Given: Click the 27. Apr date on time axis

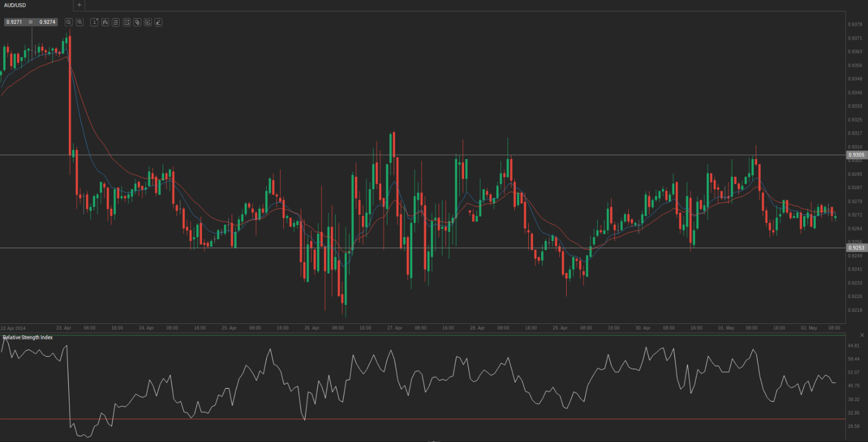Looking at the screenshot, I should click(x=394, y=328).
